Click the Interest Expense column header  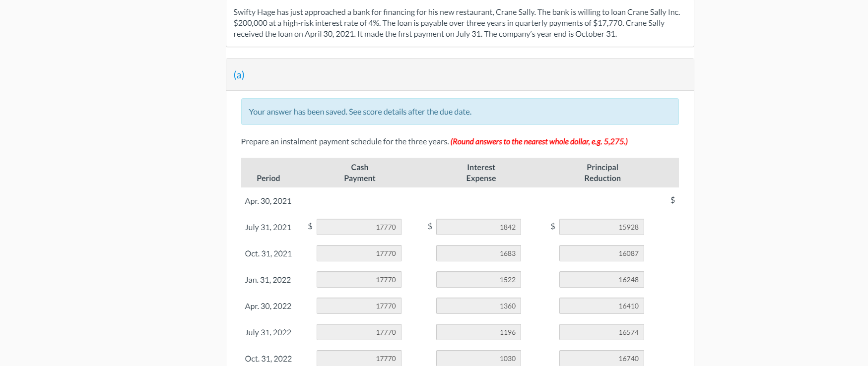click(481, 173)
